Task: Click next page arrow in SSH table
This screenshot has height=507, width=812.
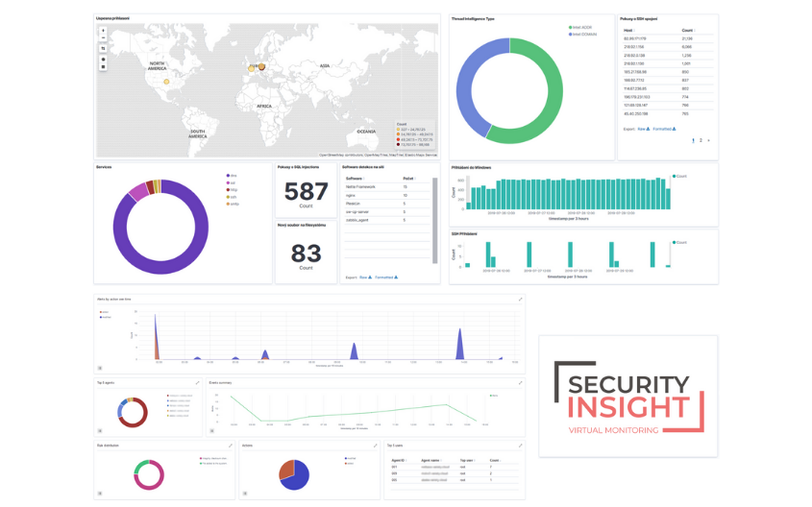Action: click(708, 140)
